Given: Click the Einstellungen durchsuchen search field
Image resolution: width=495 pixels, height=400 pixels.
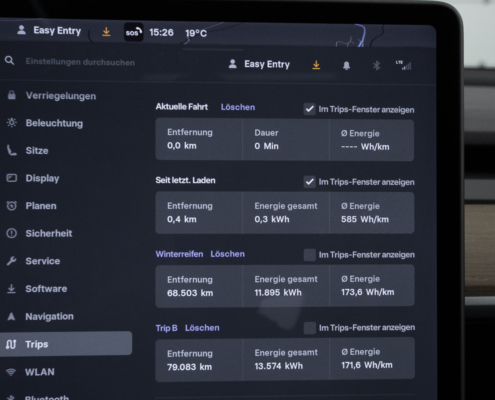Looking at the screenshot, I should 80,62.
